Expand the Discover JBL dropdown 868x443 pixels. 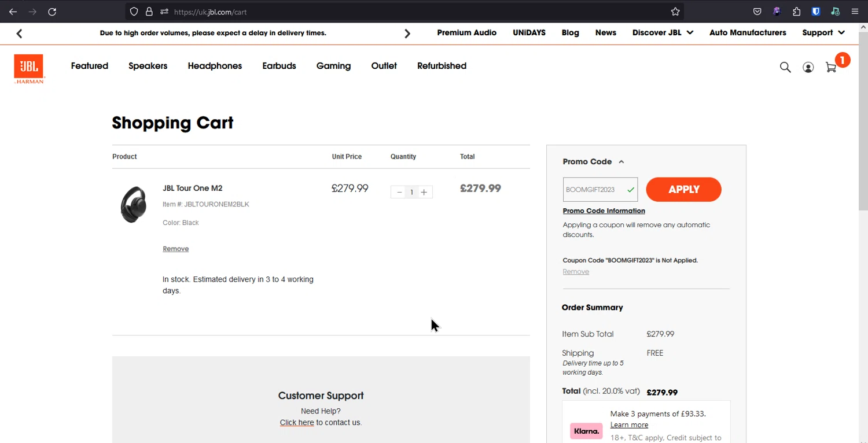(x=663, y=33)
